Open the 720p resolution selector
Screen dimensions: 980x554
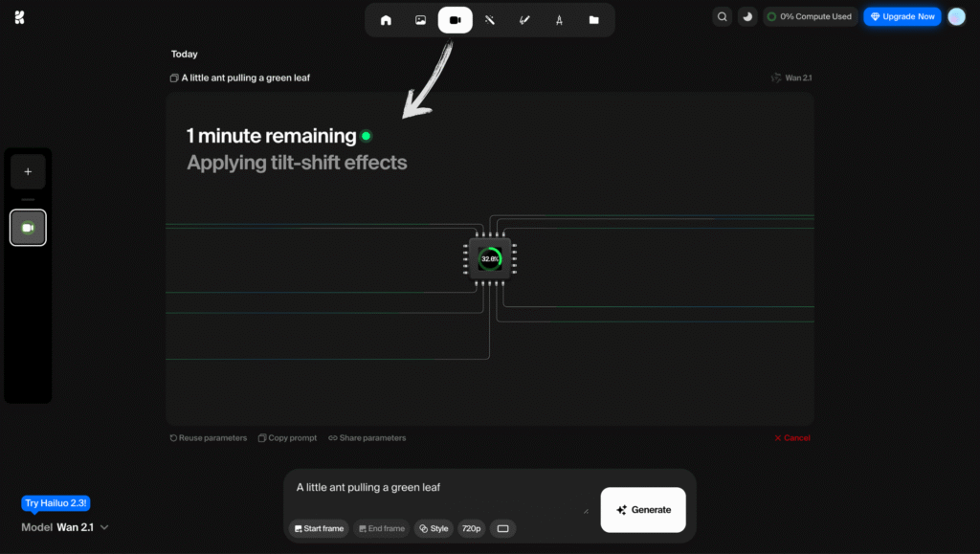point(471,528)
